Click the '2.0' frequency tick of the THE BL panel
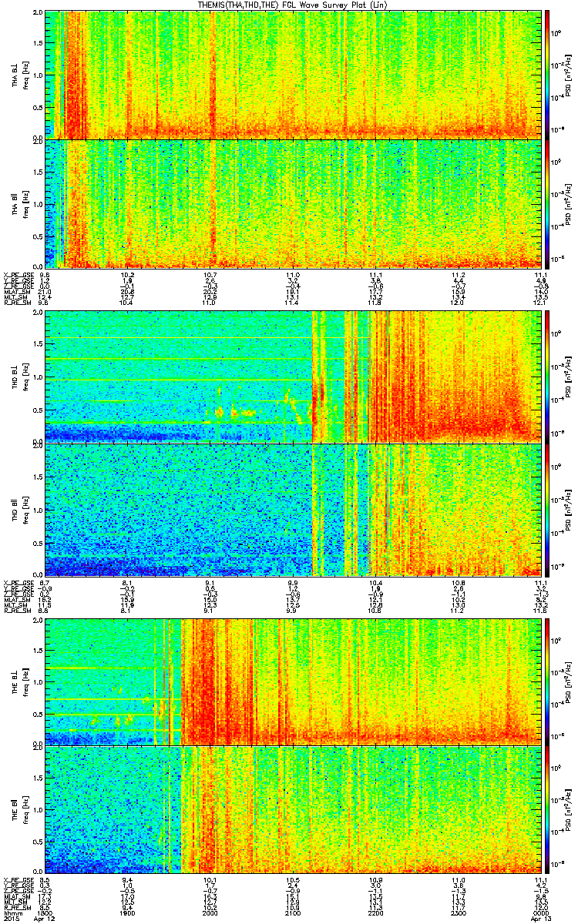The height and width of the screenshot is (924, 578). point(38,620)
